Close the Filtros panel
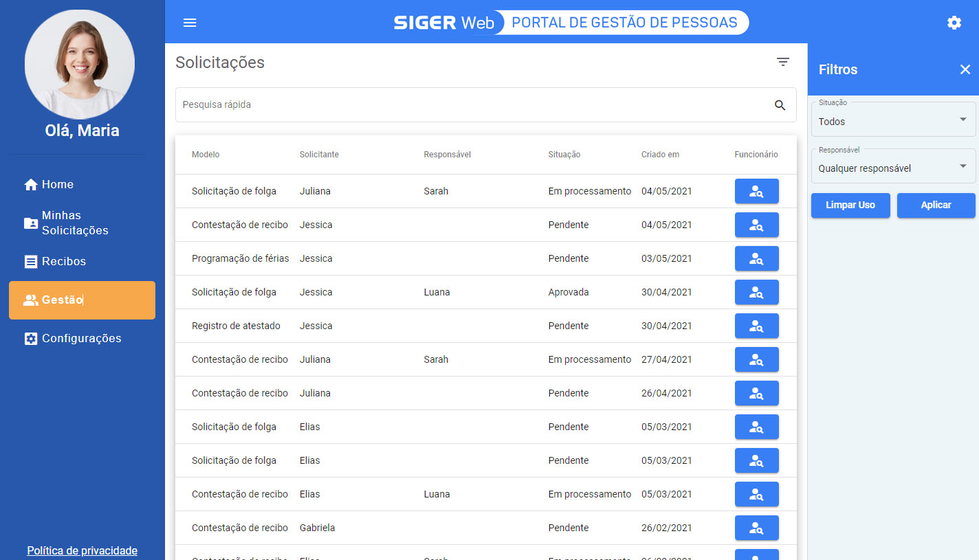 965,69
